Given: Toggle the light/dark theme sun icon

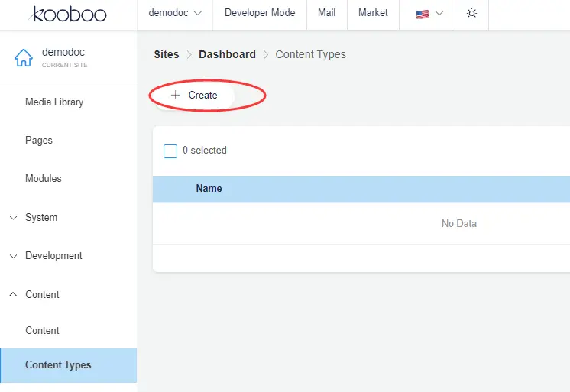Looking at the screenshot, I should [471, 14].
